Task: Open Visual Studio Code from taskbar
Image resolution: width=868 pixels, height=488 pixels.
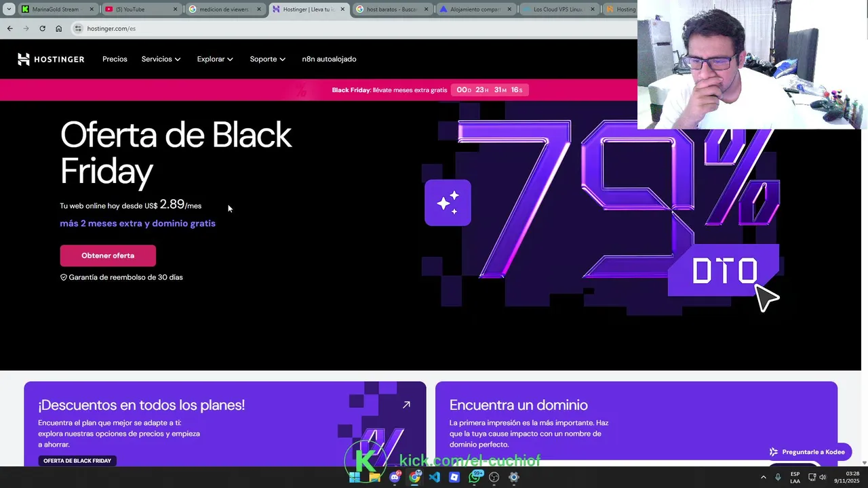Action: [434, 477]
